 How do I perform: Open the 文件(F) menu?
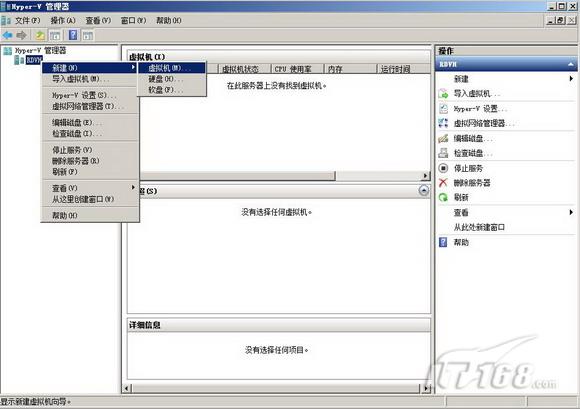click(x=27, y=20)
